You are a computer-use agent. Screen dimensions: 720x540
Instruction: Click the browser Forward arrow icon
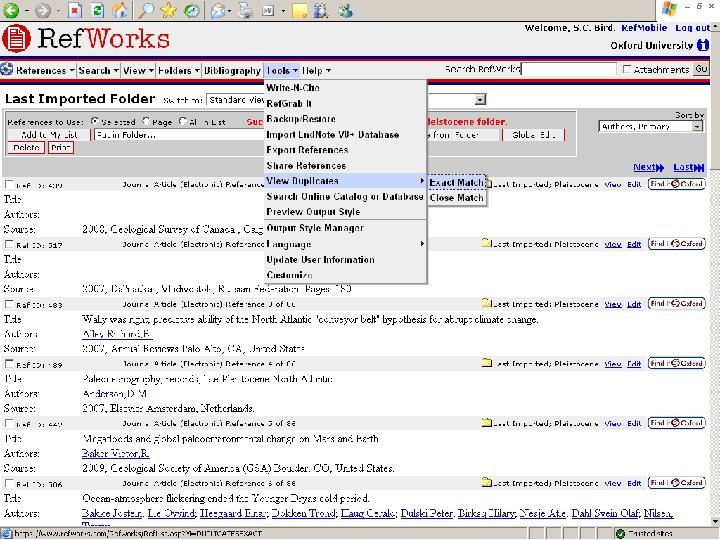click(42, 10)
